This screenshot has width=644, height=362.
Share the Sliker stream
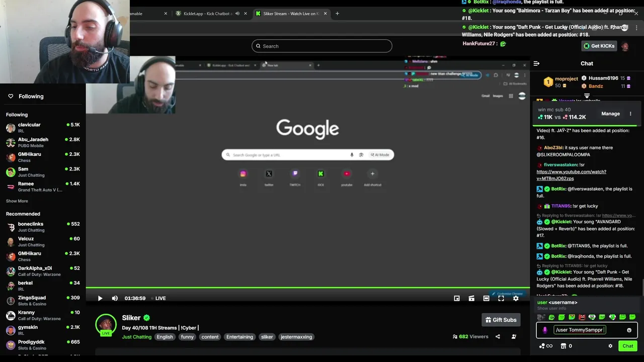coord(498,337)
